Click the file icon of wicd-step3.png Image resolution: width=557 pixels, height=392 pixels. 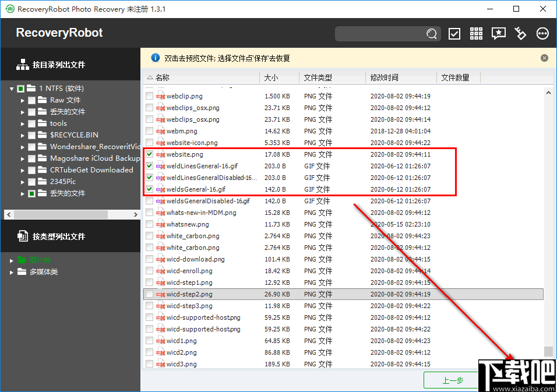161,306
